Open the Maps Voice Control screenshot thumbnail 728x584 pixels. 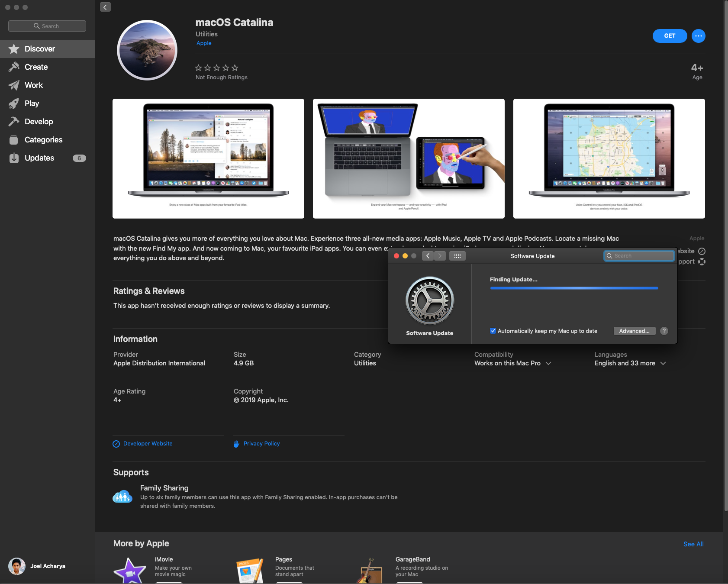(x=609, y=158)
